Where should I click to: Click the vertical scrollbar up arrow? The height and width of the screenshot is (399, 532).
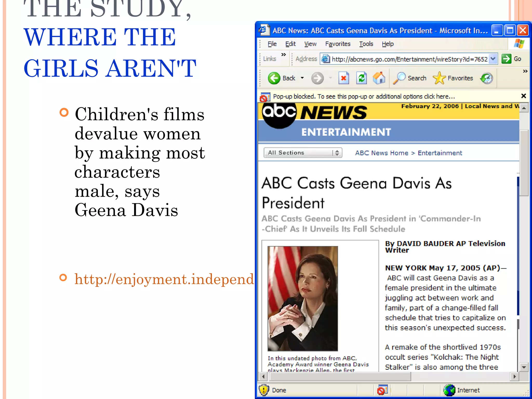524,108
